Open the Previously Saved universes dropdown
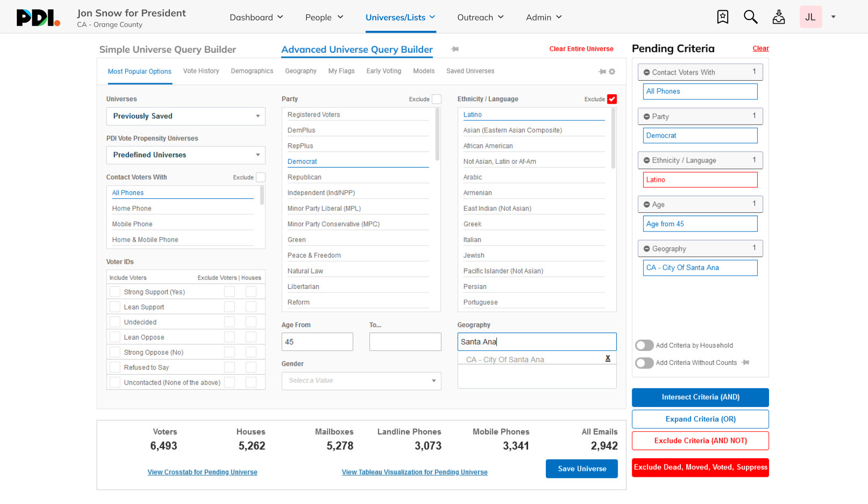The width and height of the screenshot is (868, 504). click(x=186, y=116)
